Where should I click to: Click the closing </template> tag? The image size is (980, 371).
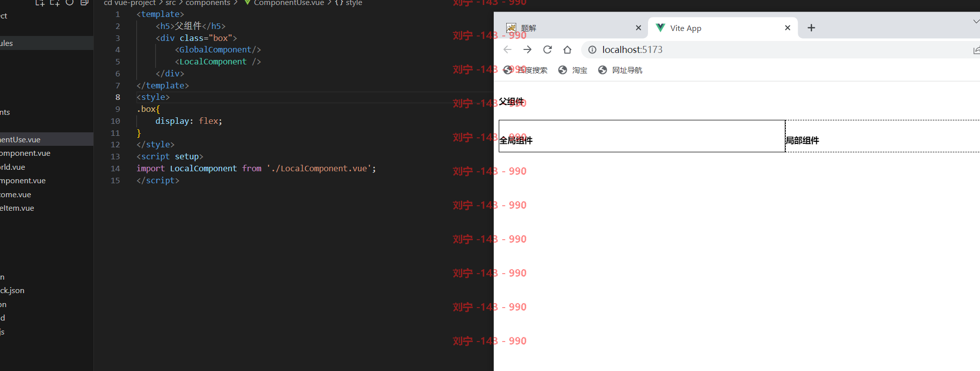pyautogui.click(x=163, y=85)
